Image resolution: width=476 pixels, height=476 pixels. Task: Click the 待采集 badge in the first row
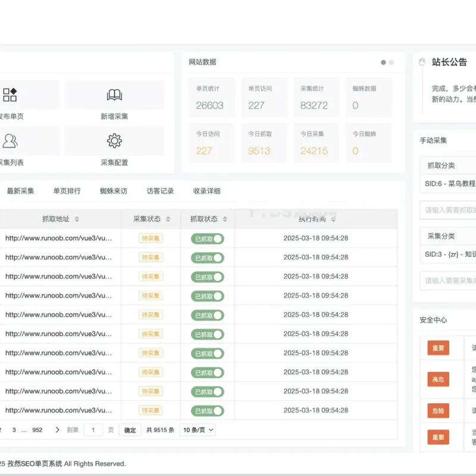[151, 239]
